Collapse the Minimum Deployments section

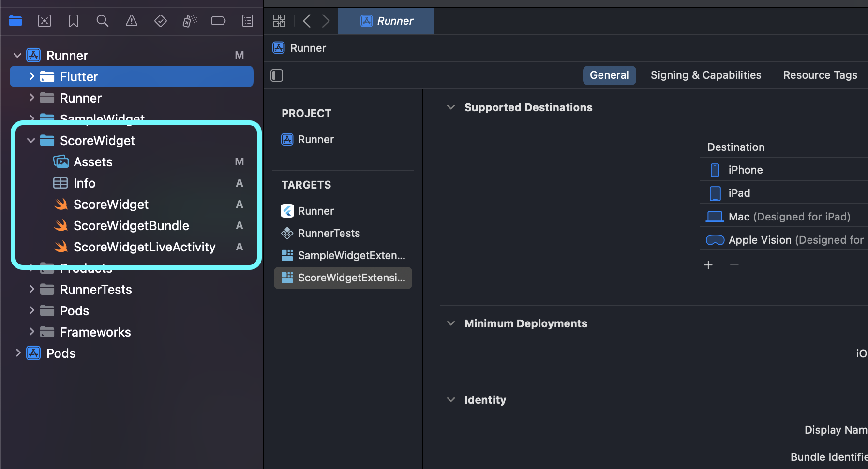(451, 323)
